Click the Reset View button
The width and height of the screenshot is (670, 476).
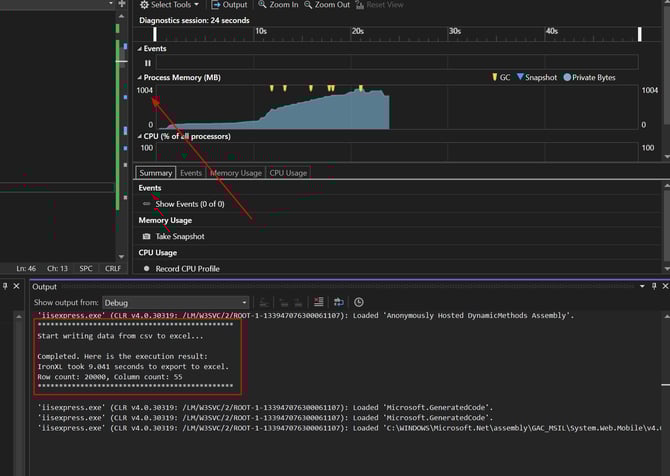(x=379, y=5)
